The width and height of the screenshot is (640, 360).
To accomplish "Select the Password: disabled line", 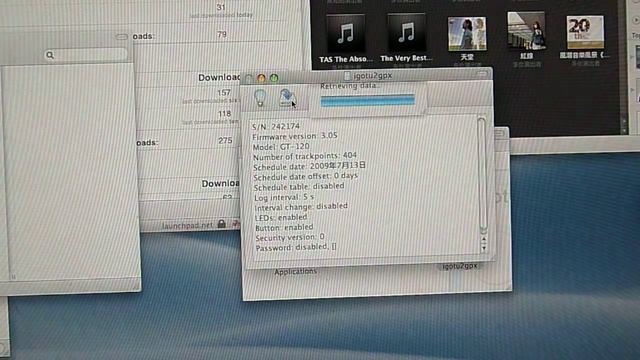I will pyautogui.click(x=296, y=247).
